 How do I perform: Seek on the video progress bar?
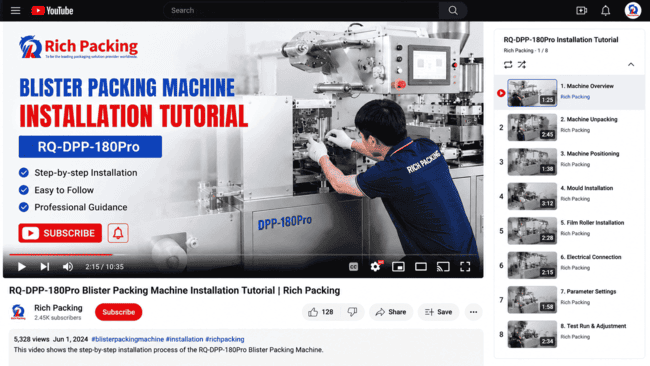243,255
